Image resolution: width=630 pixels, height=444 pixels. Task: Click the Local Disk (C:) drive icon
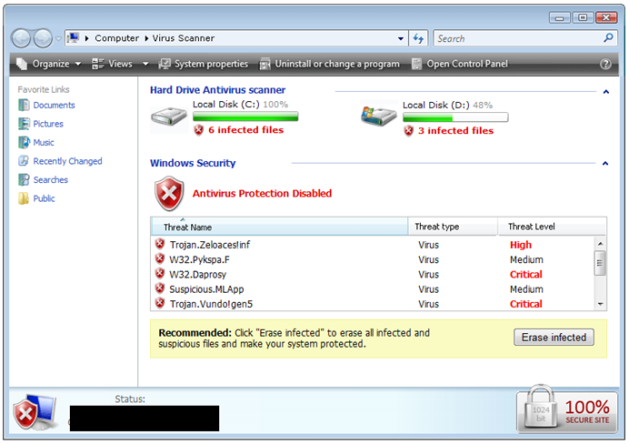pos(168,117)
